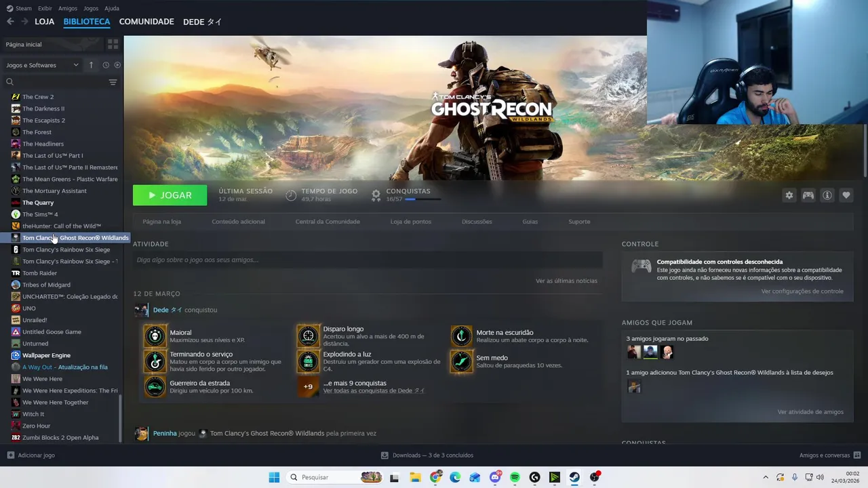The image size is (868, 488).
Task: Open Loja de pontos tab
Action: (x=410, y=222)
